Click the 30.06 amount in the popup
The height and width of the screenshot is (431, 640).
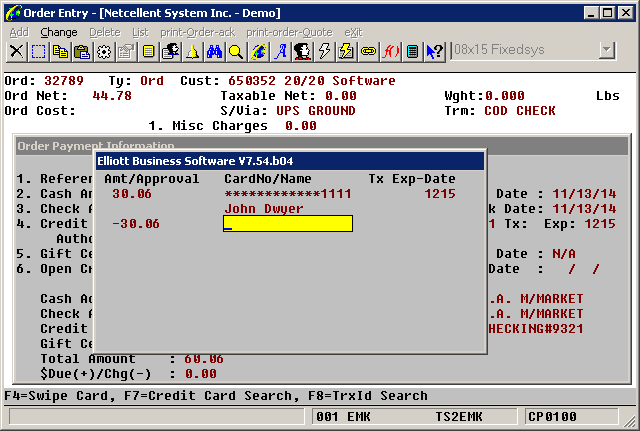[132, 194]
